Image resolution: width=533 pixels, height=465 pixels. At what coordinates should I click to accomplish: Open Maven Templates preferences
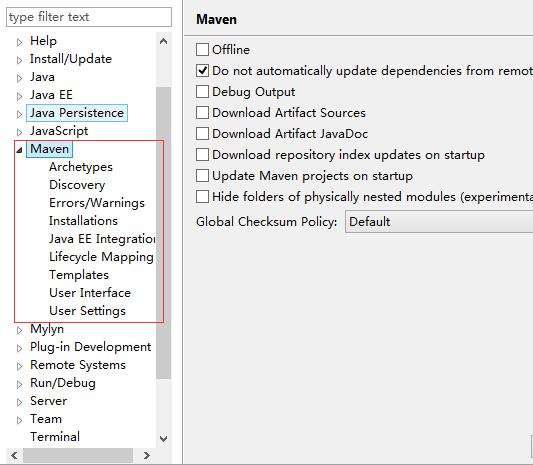(x=79, y=275)
